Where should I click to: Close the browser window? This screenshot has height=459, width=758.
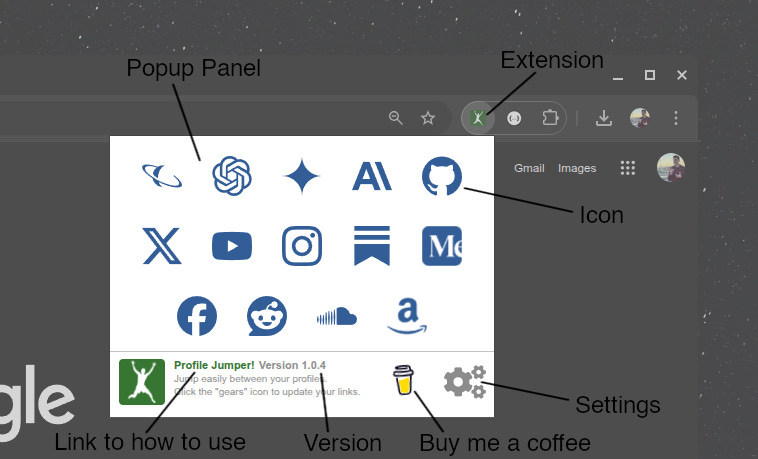pyautogui.click(x=682, y=75)
